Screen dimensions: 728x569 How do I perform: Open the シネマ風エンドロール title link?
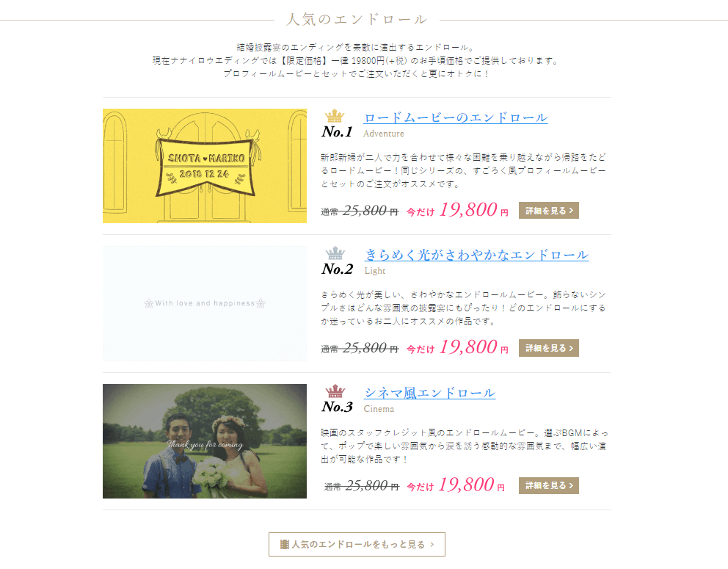pos(429,393)
